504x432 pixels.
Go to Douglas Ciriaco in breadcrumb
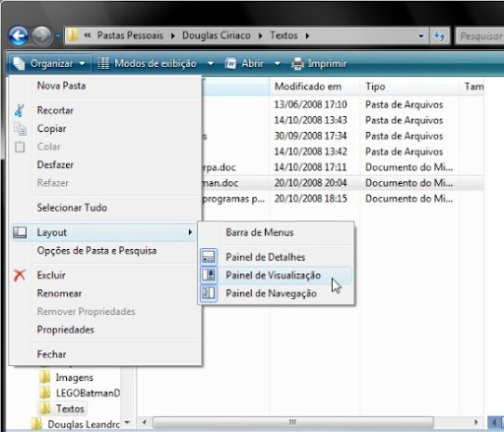coord(217,35)
